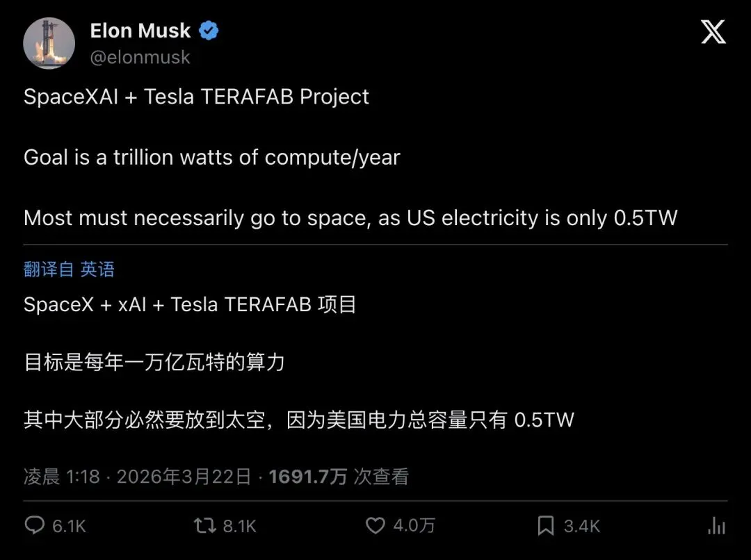The height and width of the screenshot is (560, 751).
Task: Click the X logo in the corner
Action: click(x=713, y=32)
